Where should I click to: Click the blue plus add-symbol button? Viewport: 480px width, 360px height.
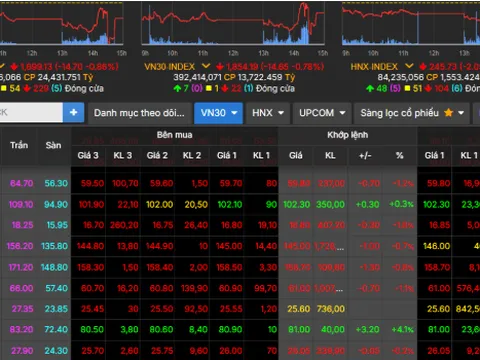73,113
